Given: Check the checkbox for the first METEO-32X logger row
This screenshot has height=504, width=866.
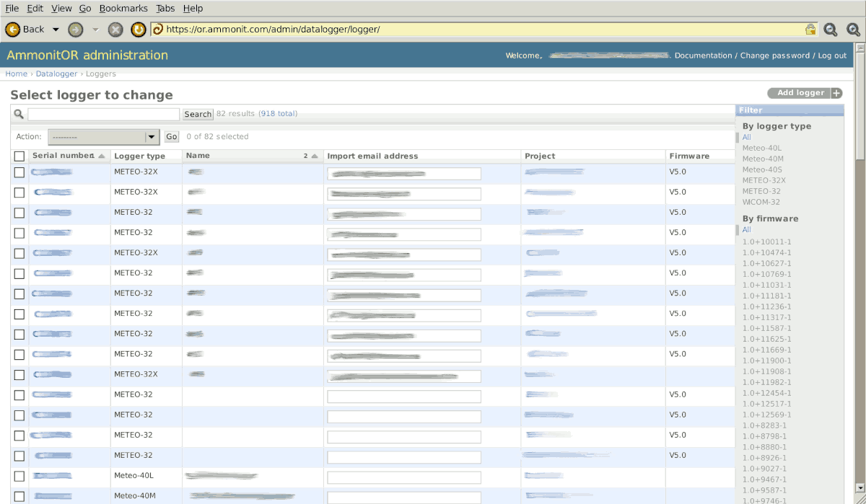Looking at the screenshot, I should click(19, 172).
